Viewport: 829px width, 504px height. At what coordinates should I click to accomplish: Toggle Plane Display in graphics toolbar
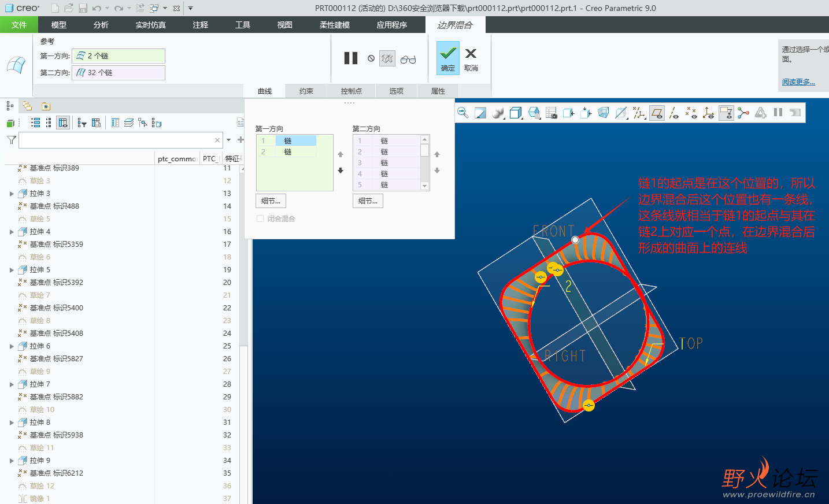pyautogui.click(x=657, y=113)
